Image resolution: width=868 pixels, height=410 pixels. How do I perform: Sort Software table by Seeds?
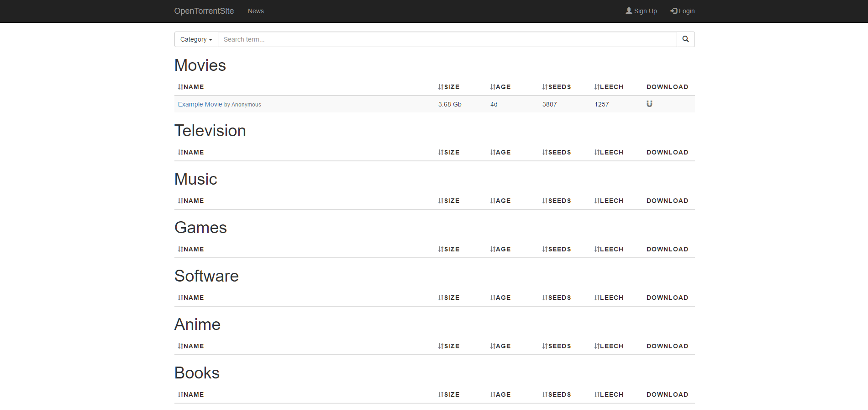(557, 298)
